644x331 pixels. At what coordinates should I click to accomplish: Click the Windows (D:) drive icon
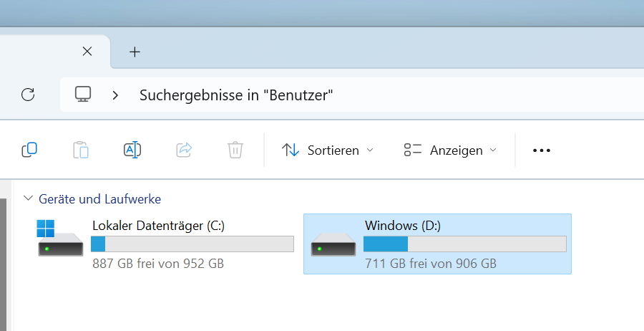click(333, 244)
